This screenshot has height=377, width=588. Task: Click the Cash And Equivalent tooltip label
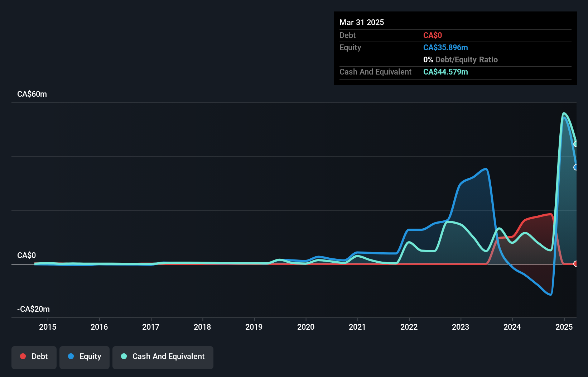coord(375,72)
